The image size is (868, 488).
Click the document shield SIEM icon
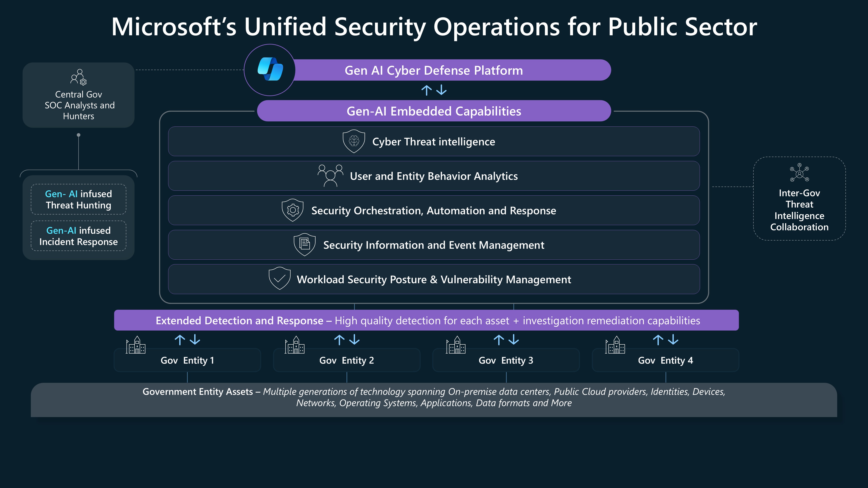(305, 244)
